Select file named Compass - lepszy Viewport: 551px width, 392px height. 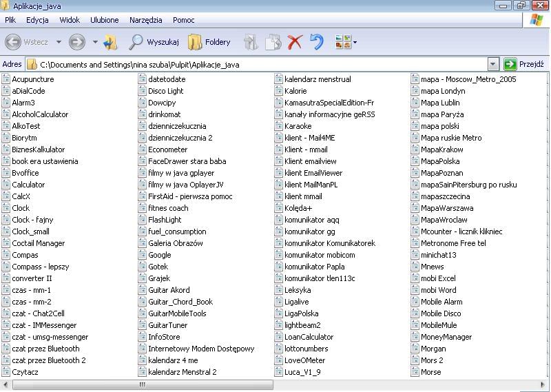click(x=41, y=267)
